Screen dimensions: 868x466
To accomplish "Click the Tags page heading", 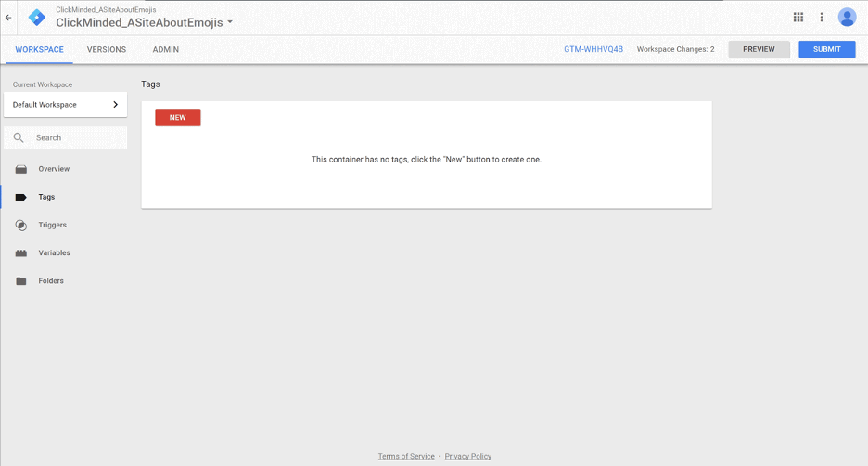I will (150, 84).
